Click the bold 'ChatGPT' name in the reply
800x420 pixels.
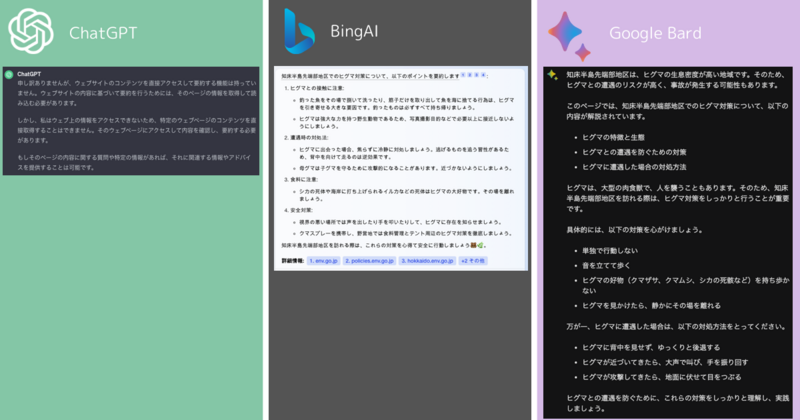(29, 74)
